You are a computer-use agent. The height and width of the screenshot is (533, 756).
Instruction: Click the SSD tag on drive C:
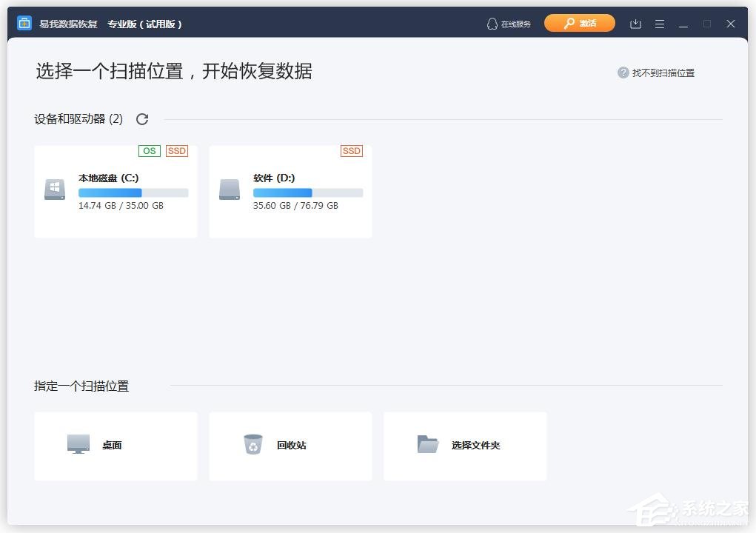coord(177,151)
